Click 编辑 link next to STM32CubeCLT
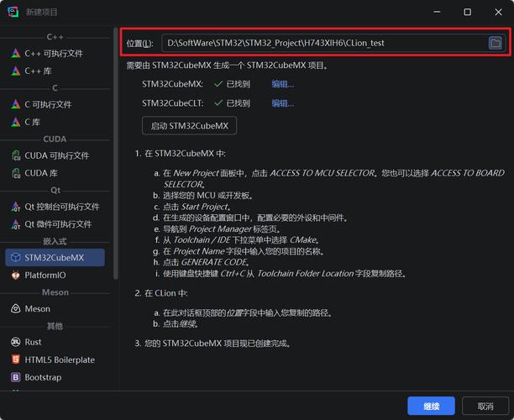Viewport: 514px width, 420px height. [282, 103]
